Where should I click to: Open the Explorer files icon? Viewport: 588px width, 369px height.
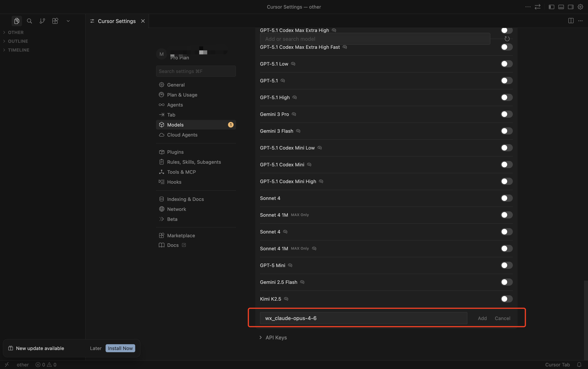(17, 21)
